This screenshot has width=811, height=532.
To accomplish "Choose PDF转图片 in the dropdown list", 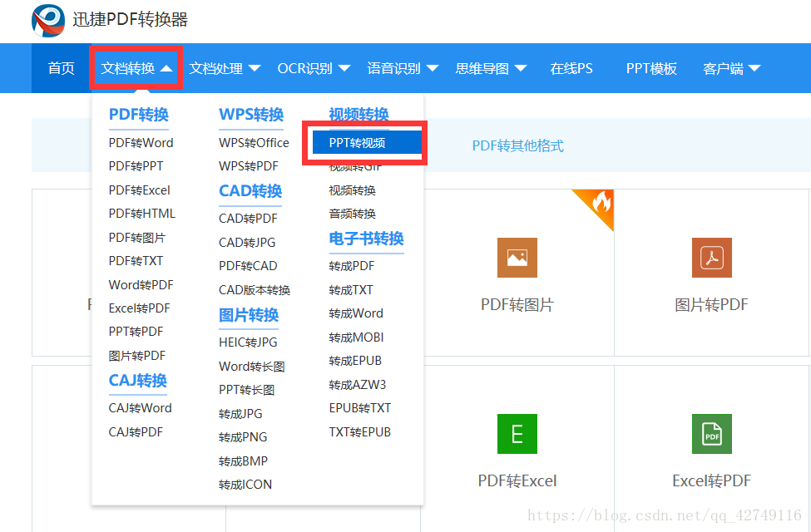I will [137, 237].
